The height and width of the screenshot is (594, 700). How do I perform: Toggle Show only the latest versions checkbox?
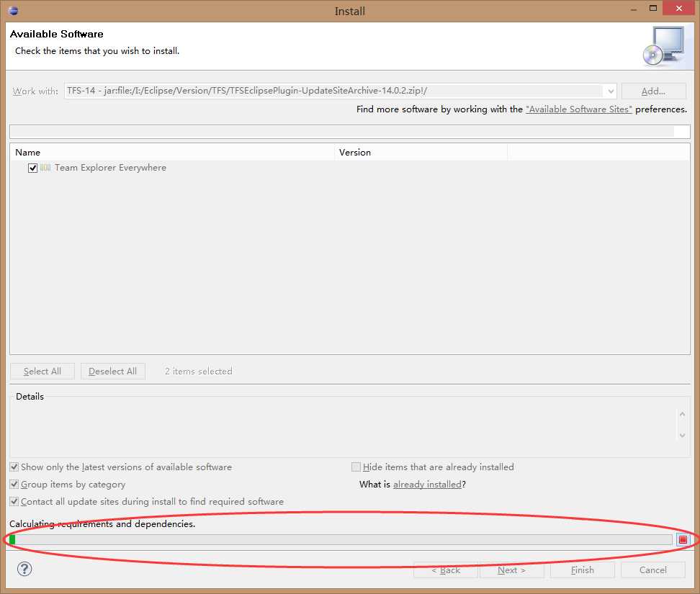pyautogui.click(x=14, y=467)
